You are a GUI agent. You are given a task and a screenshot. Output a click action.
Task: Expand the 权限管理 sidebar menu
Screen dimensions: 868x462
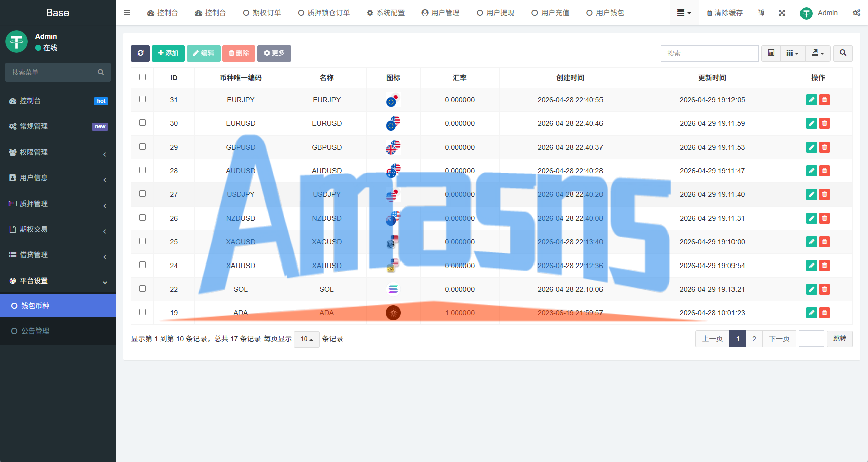(58, 152)
